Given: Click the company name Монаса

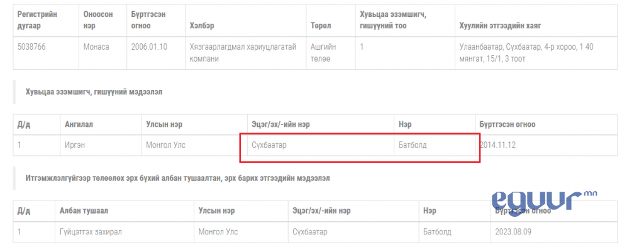Looking at the screenshot, I should pos(96,47).
